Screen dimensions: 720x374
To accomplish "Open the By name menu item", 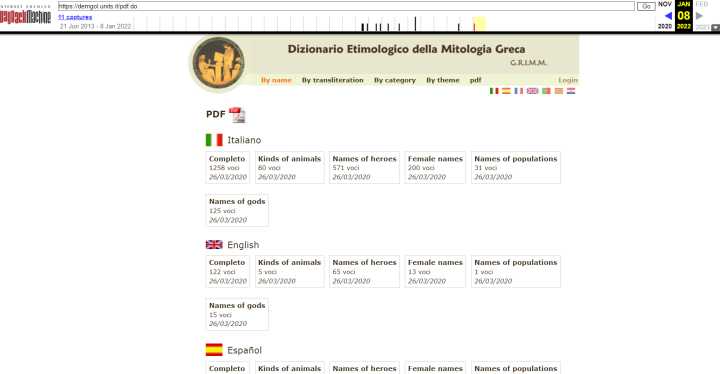I will coord(276,80).
